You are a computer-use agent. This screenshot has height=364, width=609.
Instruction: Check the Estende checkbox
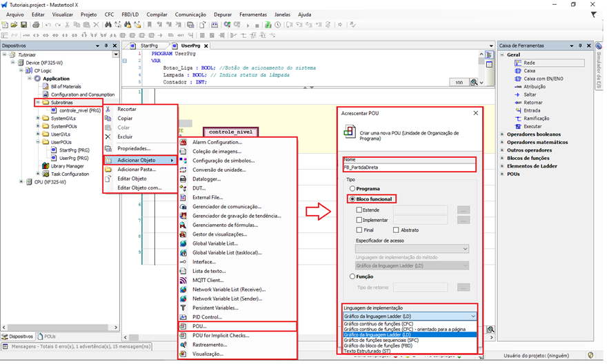[x=359, y=210]
